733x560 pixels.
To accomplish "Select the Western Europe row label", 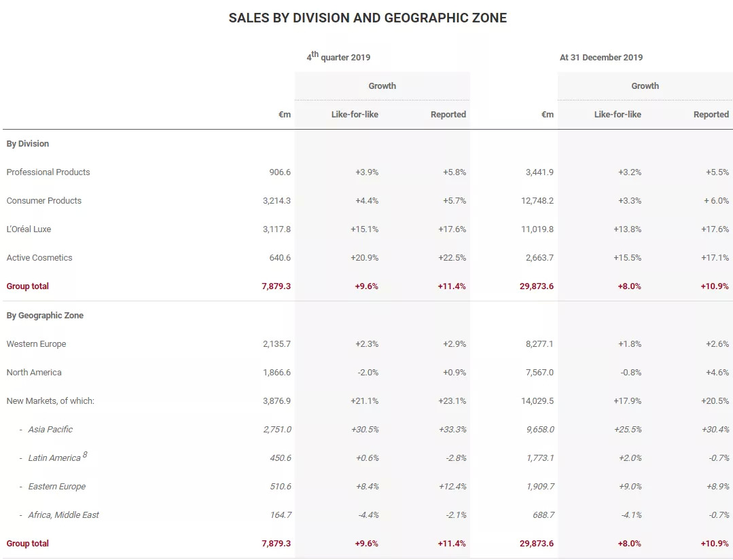I will 37,344.
